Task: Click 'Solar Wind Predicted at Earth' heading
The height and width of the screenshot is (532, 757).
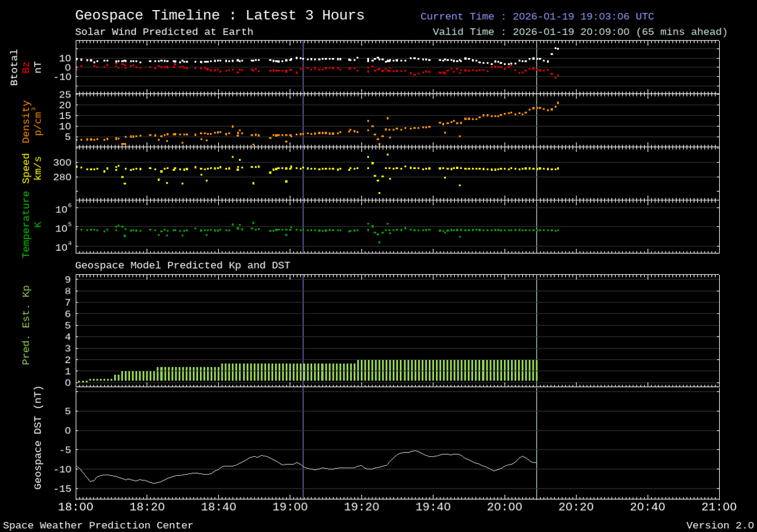Action: point(164,32)
